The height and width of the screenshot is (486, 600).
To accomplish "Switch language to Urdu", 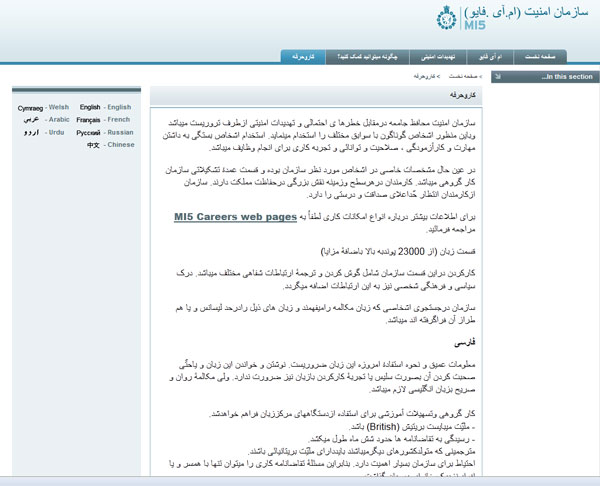I will point(44,132).
